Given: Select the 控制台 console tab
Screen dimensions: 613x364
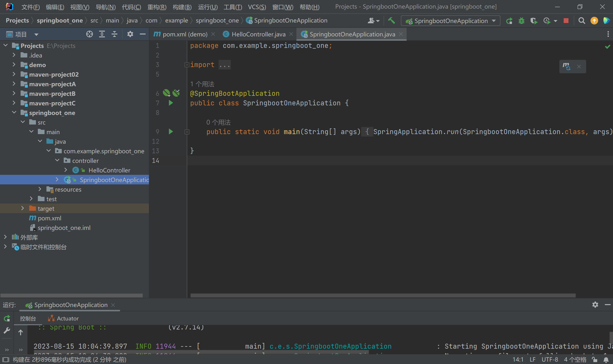Looking at the screenshot, I should click(28, 318).
